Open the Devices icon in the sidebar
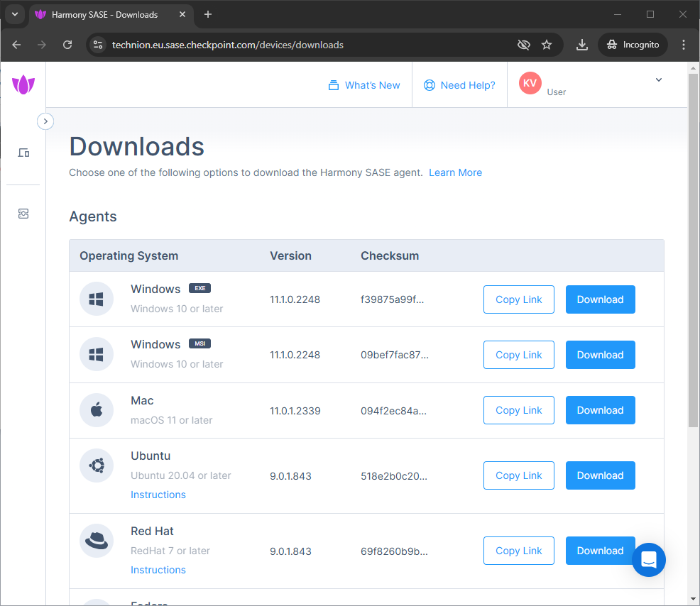This screenshot has width=700, height=606. pyautogui.click(x=23, y=153)
